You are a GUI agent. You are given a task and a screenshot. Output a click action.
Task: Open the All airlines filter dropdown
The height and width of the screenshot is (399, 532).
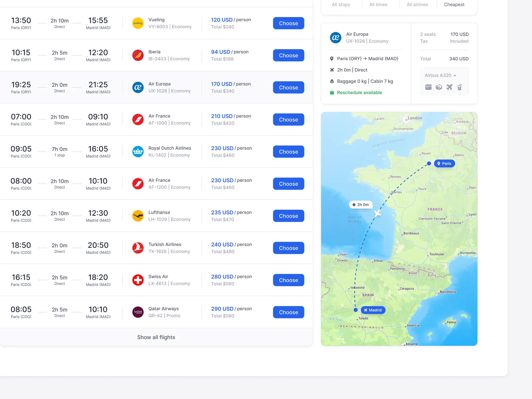[417, 4]
